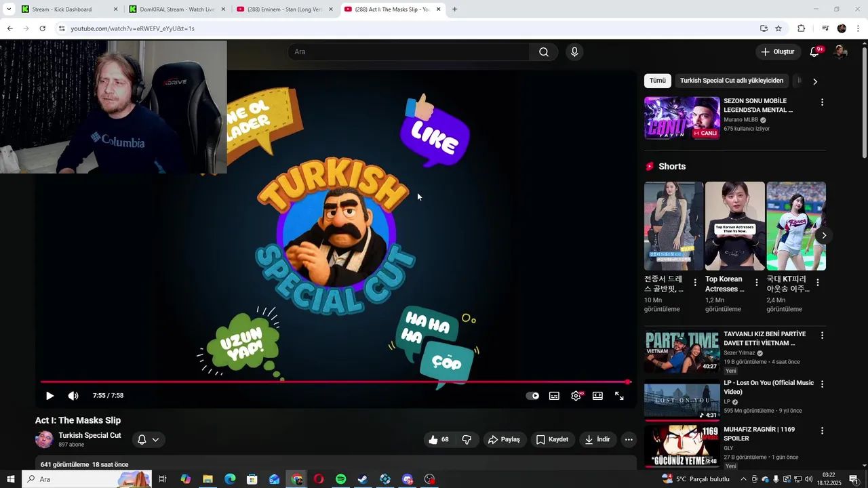
Task: Toggle the autoplay switch in player
Action: 533,396
